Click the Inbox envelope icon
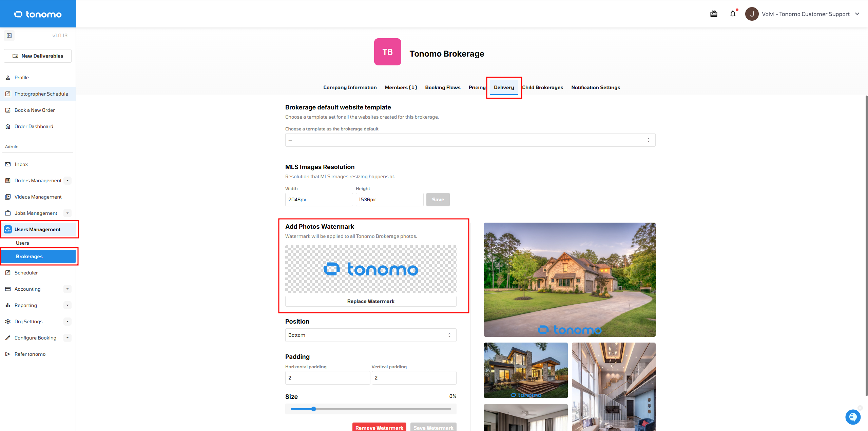 [x=8, y=164]
